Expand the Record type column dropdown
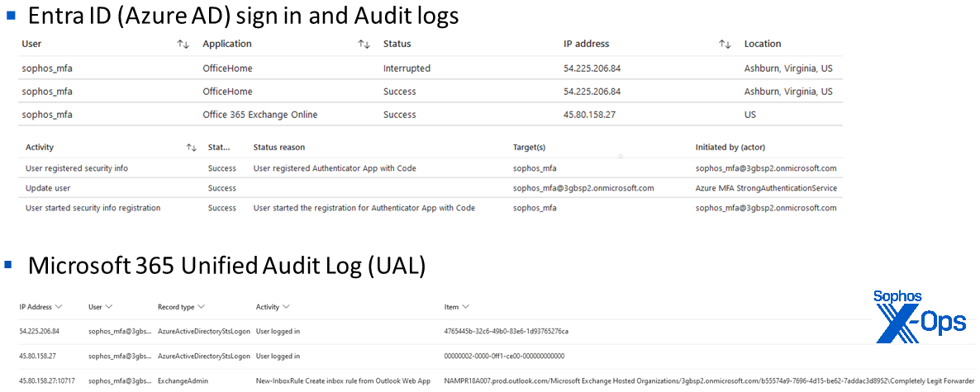Screen dimensions: 980x392 (x=202, y=307)
